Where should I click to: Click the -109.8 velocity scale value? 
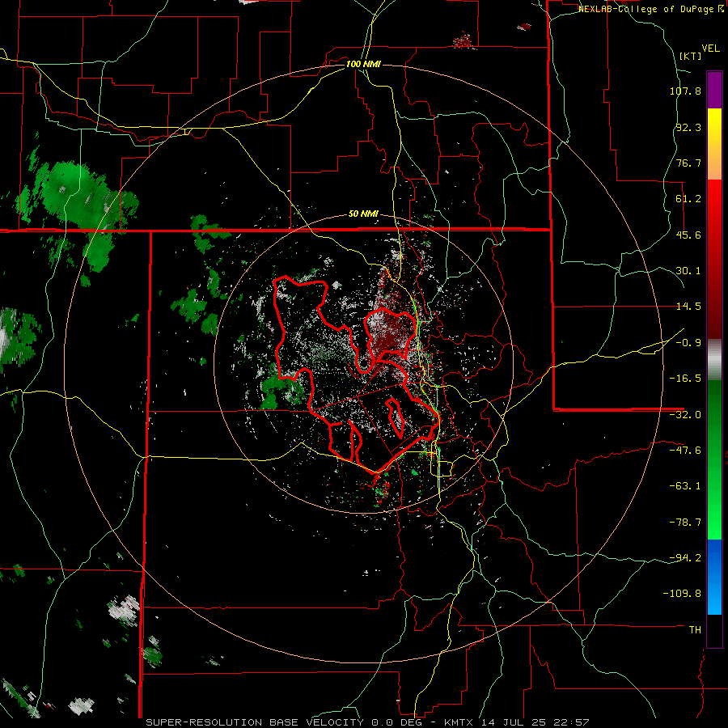(x=682, y=594)
